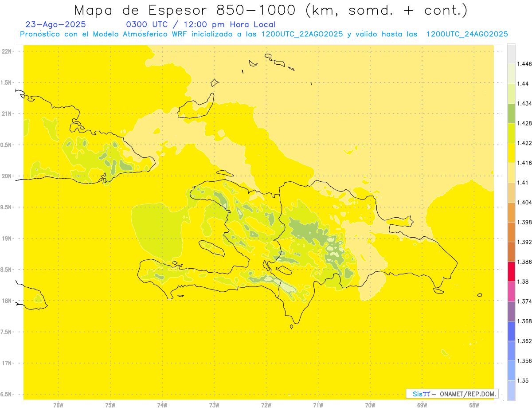This screenshot has height=411, width=532.
Task: Click the 73W longitude axis label
Action: click(x=214, y=405)
